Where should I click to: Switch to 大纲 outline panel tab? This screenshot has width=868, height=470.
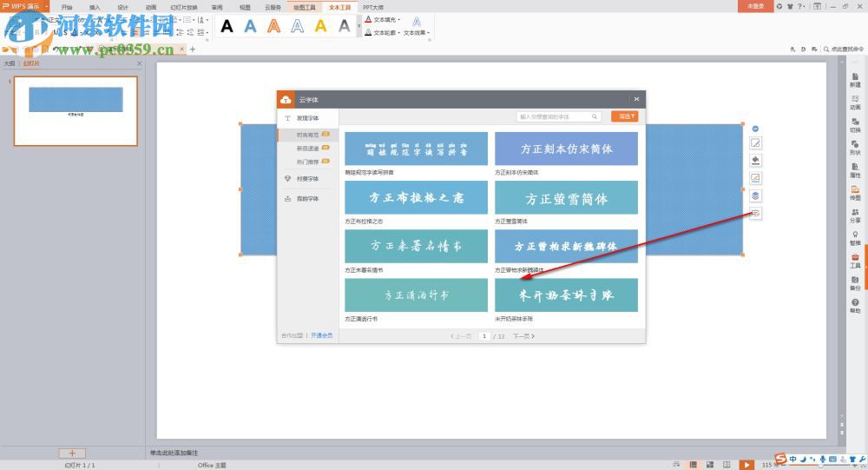pos(10,63)
